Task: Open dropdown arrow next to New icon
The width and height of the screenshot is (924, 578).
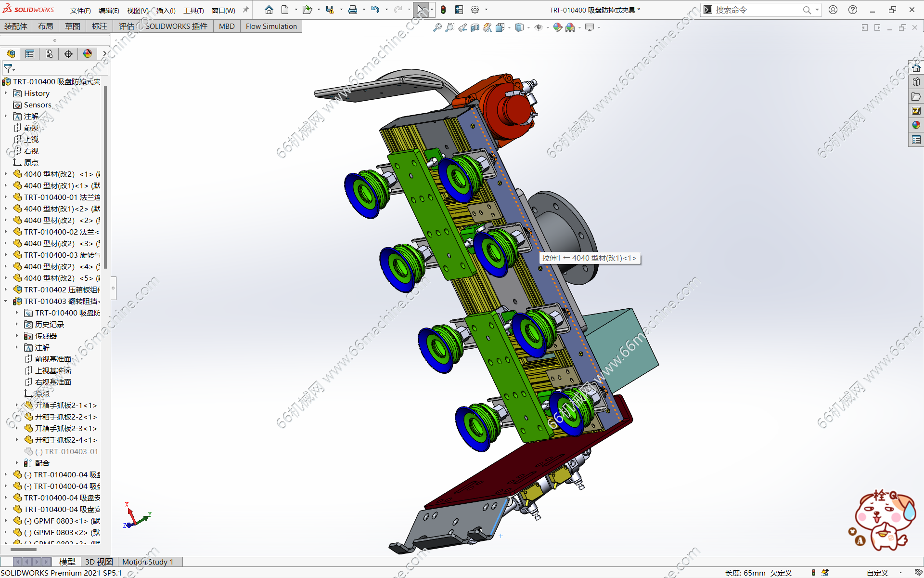Action: click(x=296, y=10)
